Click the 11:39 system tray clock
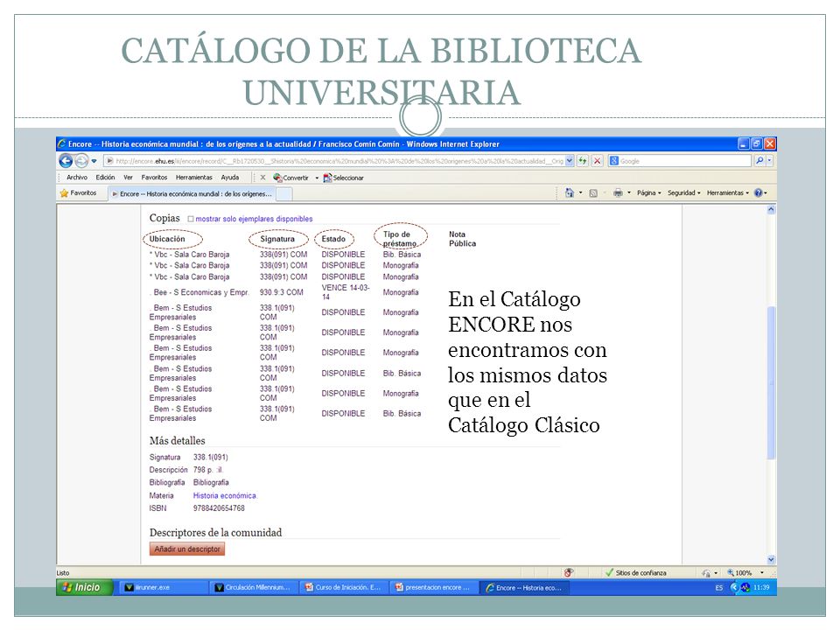This screenshot has height=630, width=840. click(x=761, y=588)
